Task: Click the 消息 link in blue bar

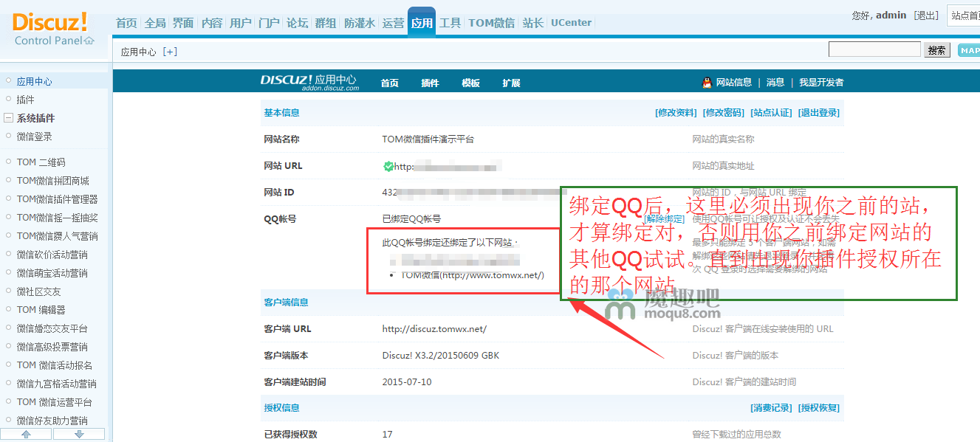Action: coord(775,83)
